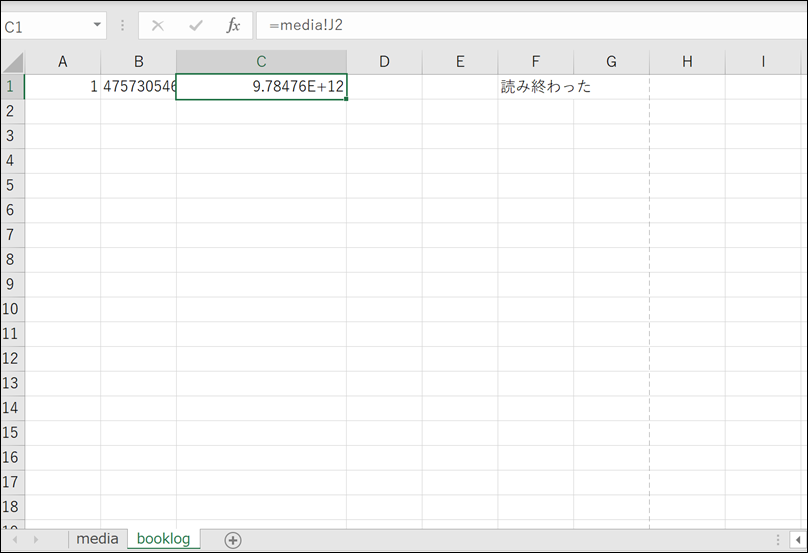Select row 14 header
This screenshot has width=808, height=553.
tap(12, 408)
